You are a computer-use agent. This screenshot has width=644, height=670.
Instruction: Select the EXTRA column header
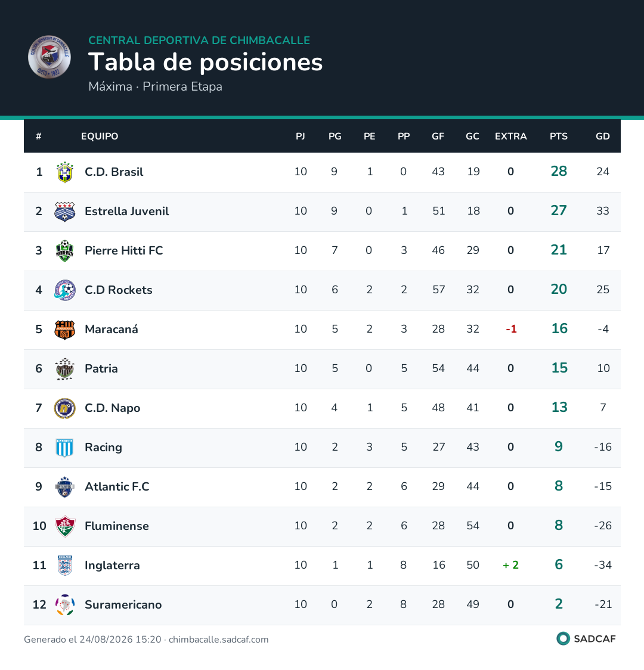[510, 137]
